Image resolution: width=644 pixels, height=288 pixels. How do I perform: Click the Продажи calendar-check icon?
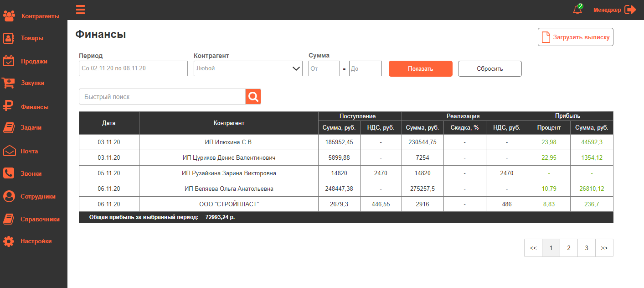point(9,61)
